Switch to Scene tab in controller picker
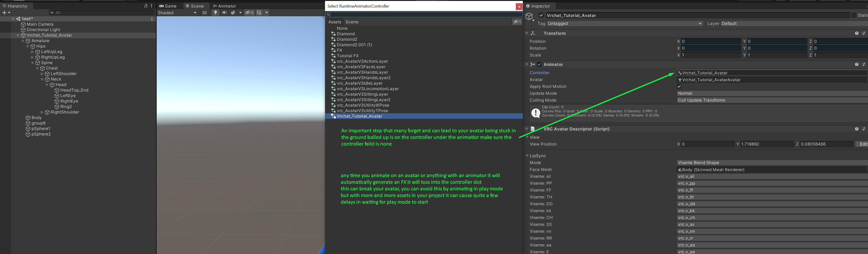 pyautogui.click(x=352, y=22)
